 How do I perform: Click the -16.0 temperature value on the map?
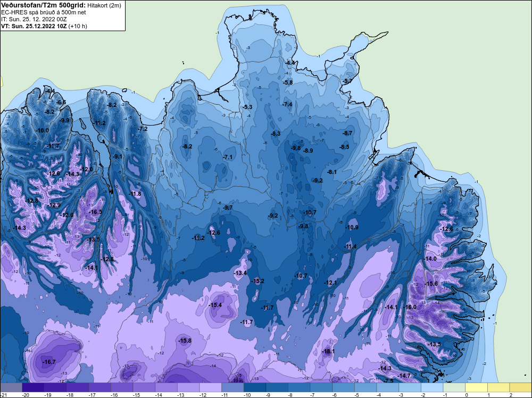tap(410, 306)
